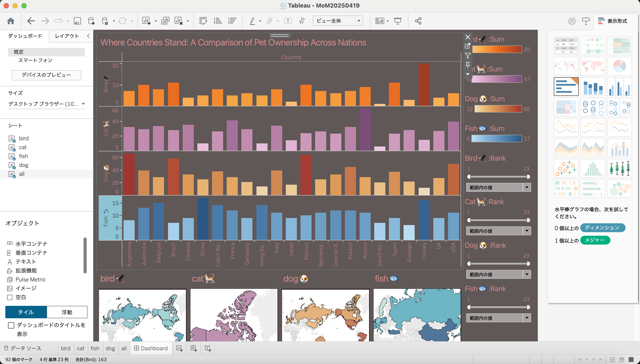Select the pie chart thumbnail in Show Me
640x364 pixels.
coord(619,66)
